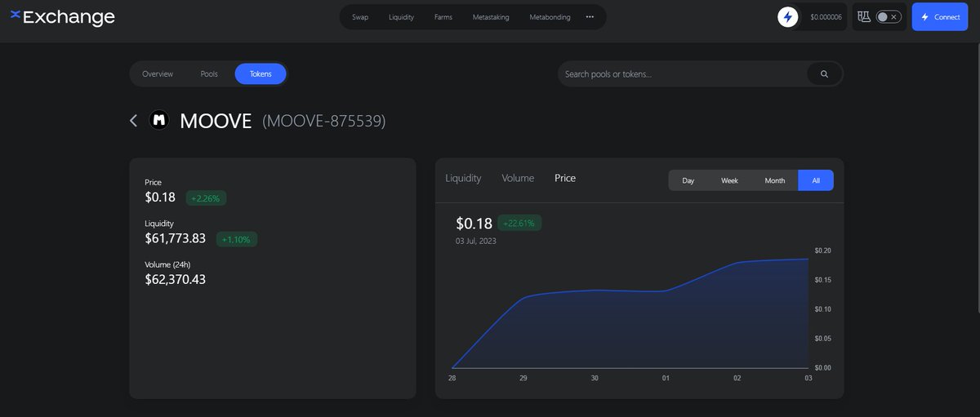980x417 pixels.
Task: Click the $62,370.43 volume value
Action: click(176, 279)
